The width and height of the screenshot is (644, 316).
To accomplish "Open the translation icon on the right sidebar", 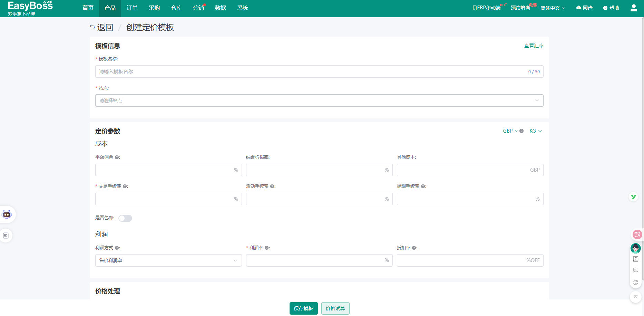I will click(x=637, y=234).
